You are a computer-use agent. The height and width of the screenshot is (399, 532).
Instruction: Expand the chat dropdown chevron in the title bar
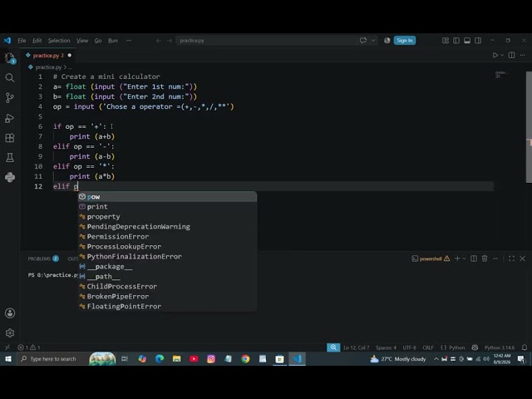coord(373,41)
